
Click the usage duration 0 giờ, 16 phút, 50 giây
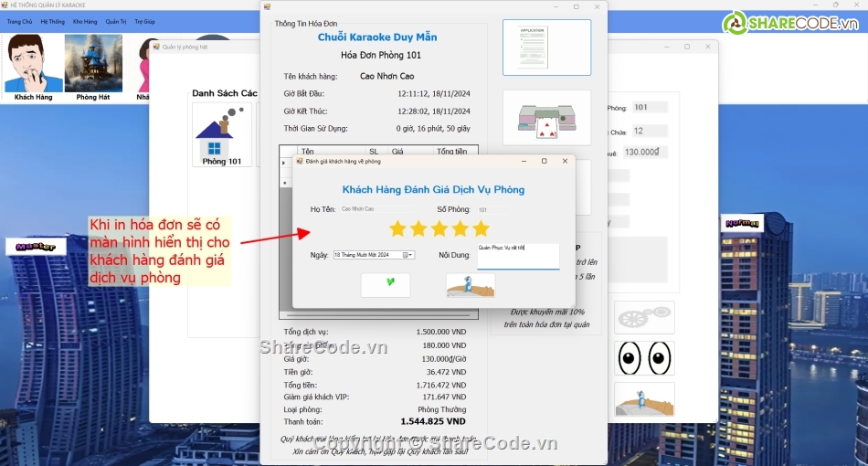click(433, 129)
